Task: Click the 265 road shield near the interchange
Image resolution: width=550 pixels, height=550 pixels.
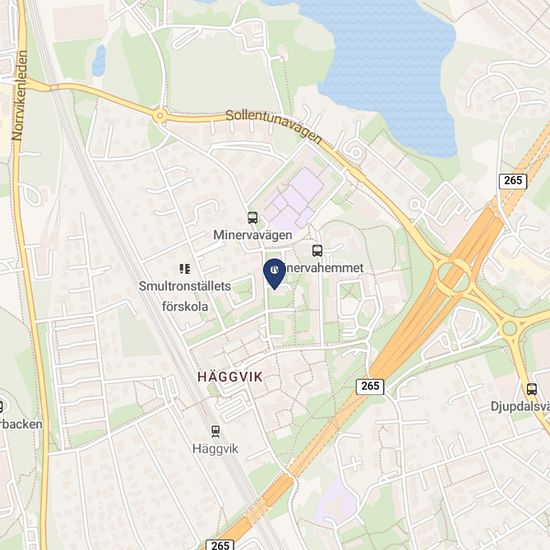Action: point(513,181)
